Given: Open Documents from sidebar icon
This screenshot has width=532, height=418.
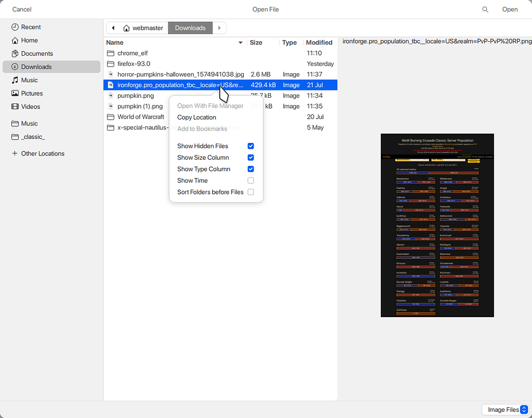Looking at the screenshot, I should point(15,54).
